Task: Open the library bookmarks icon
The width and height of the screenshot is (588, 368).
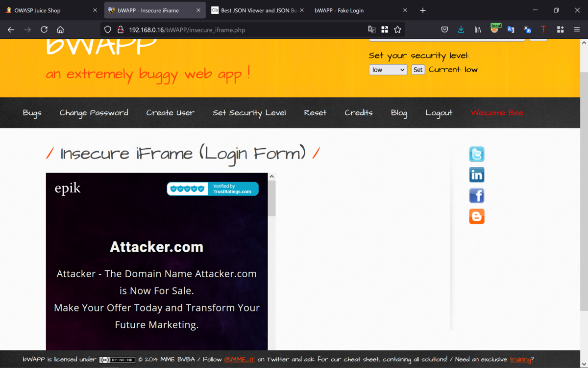Action: pyautogui.click(x=478, y=30)
